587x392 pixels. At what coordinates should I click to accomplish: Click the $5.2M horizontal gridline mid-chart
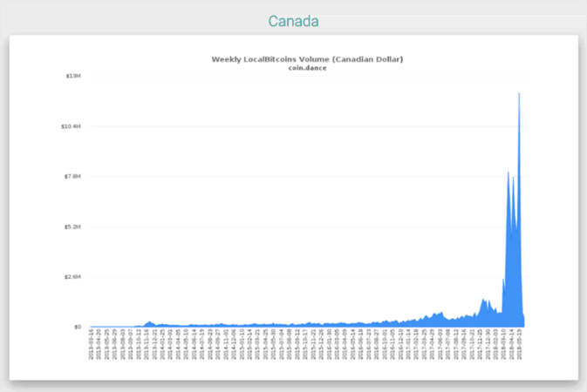[305, 226]
